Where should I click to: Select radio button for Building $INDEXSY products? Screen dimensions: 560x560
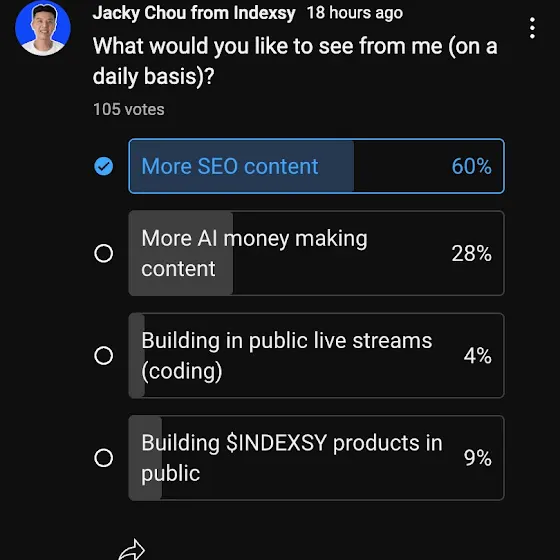104,458
